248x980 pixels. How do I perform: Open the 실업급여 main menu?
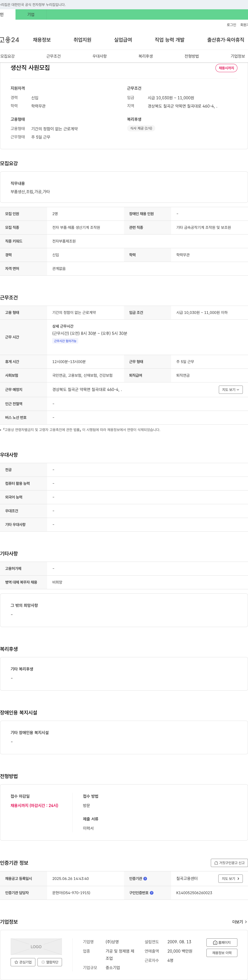pyautogui.click(x=123, y=40)
